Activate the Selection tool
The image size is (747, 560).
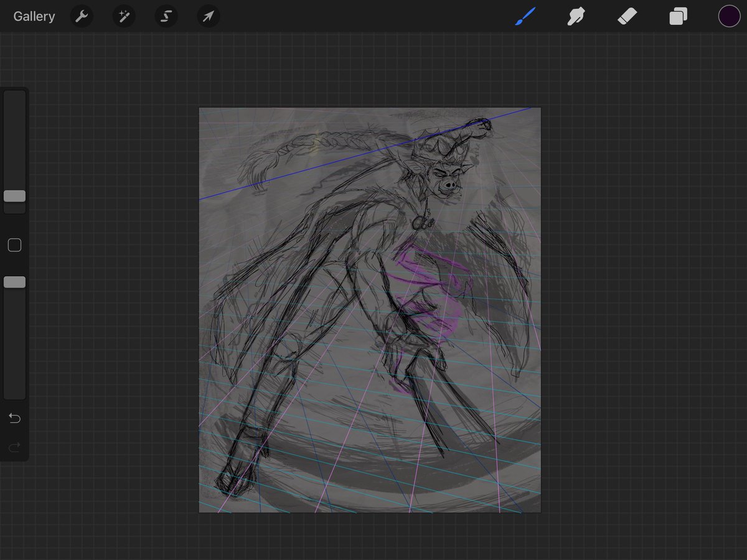(166, 16)
